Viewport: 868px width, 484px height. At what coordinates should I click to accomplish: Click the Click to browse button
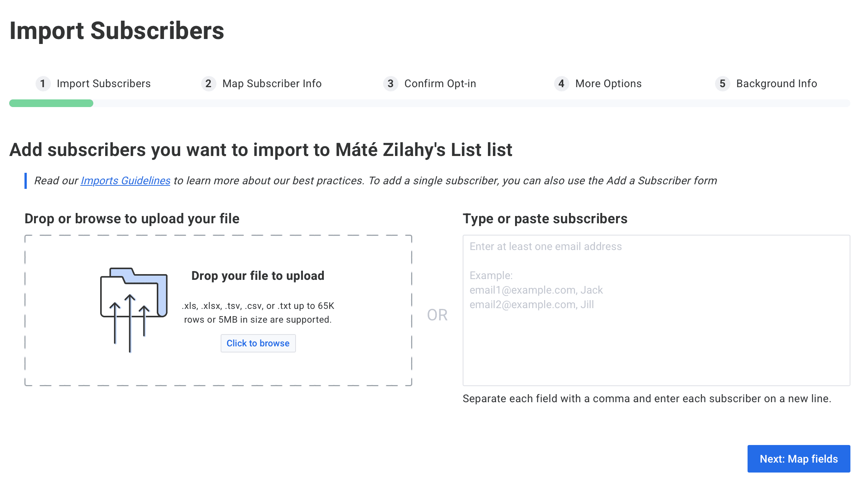point(258,343)
